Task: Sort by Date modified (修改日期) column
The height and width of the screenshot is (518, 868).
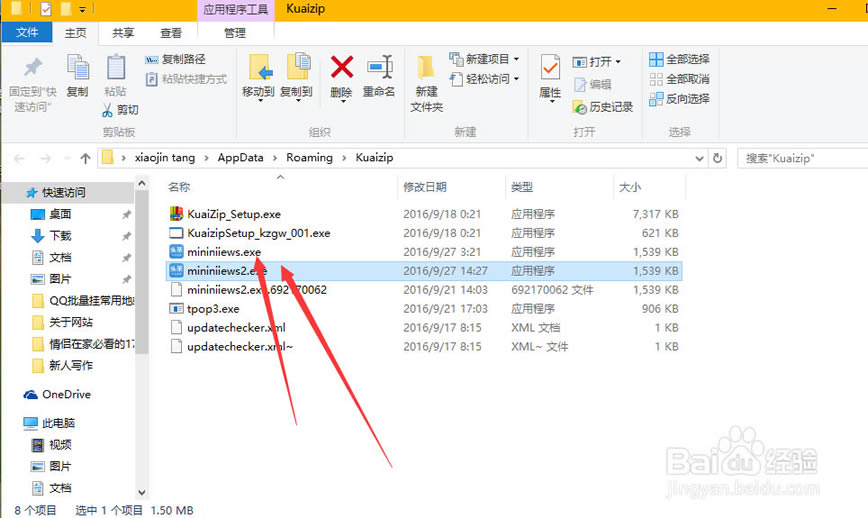Action: (x=425, y=187)
